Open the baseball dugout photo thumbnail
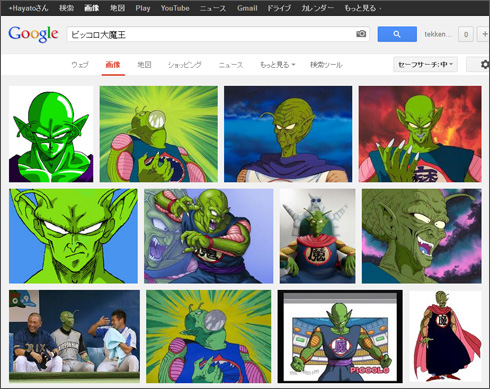This screenshot has height=389, width=490. point(74,336)
